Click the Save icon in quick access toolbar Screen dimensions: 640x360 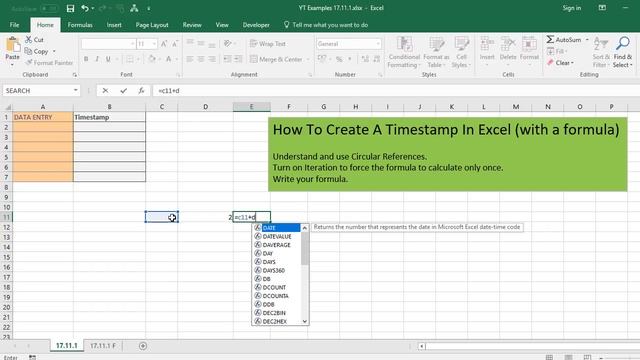tap(70, 8)
